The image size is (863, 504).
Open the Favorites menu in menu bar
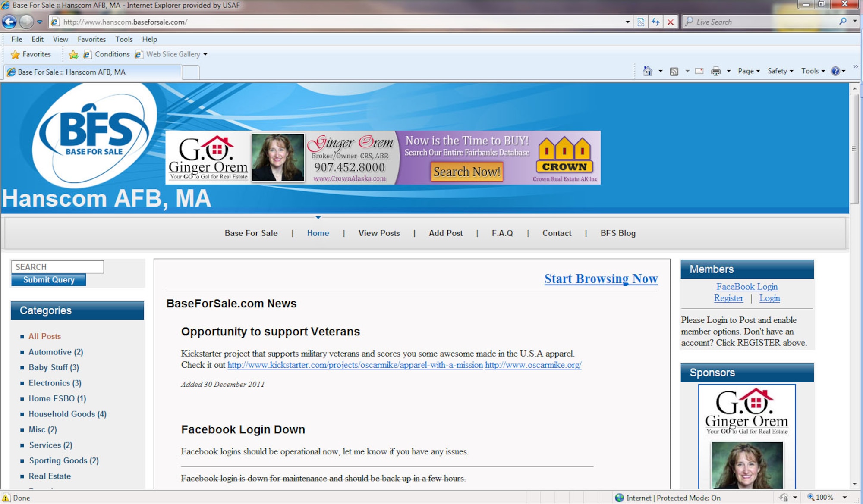click(x=91, y=39)
